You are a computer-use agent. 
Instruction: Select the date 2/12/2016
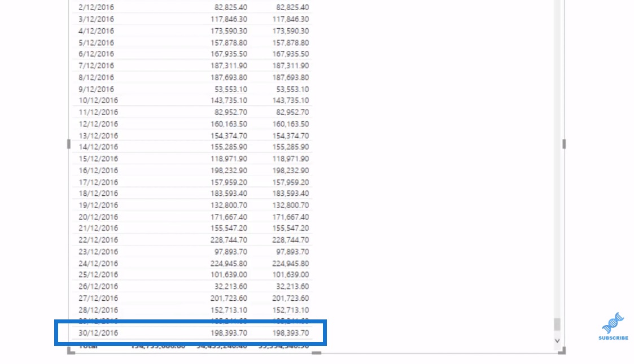(96, 7)
